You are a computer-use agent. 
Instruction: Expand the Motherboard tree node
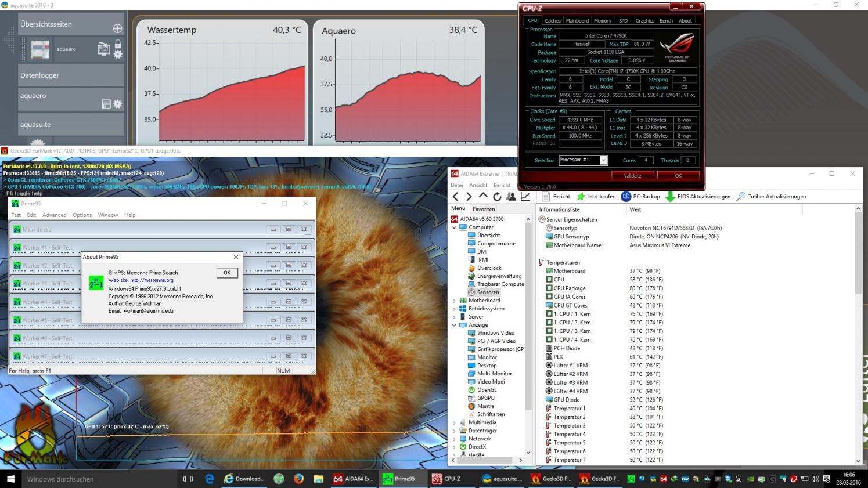point(455,301)
